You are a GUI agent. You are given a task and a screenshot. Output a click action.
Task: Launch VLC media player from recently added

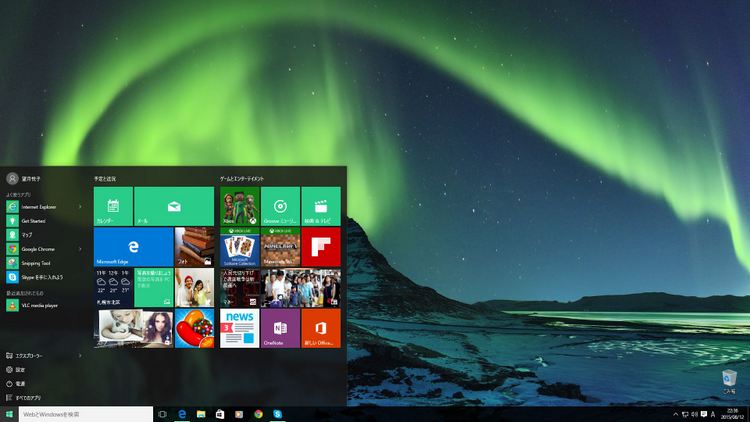39,305
